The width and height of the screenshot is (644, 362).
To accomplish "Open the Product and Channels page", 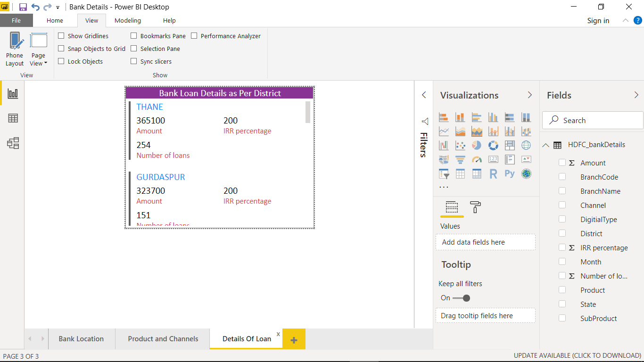I will pos(163,338).
